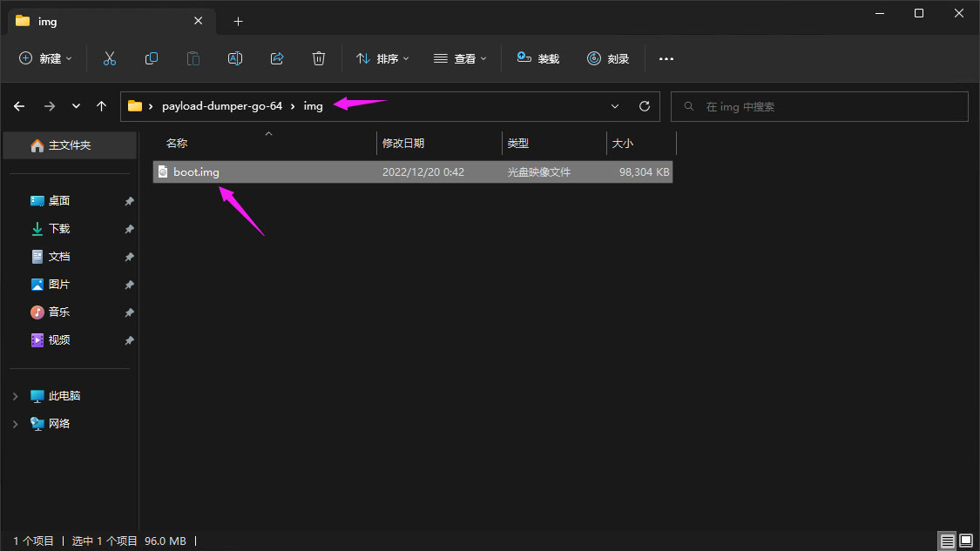
Task: Switch to large icons view via status bar
Action: (x=965, y=541)
